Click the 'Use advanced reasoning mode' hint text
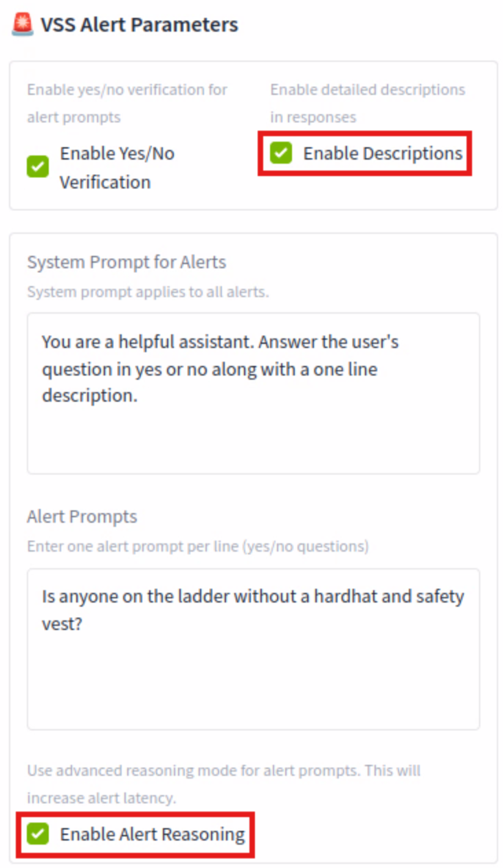This screenshot has width=503, height=868. [223, 784]
